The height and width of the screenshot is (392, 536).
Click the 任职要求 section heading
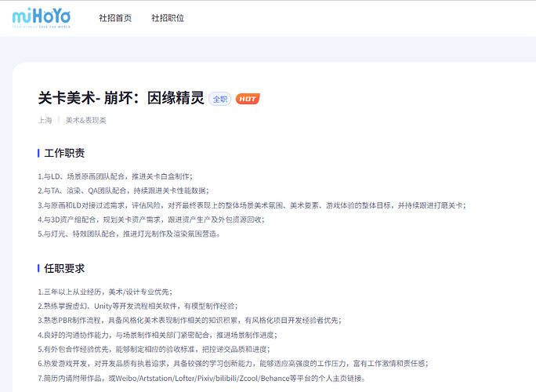click(64, 268)
